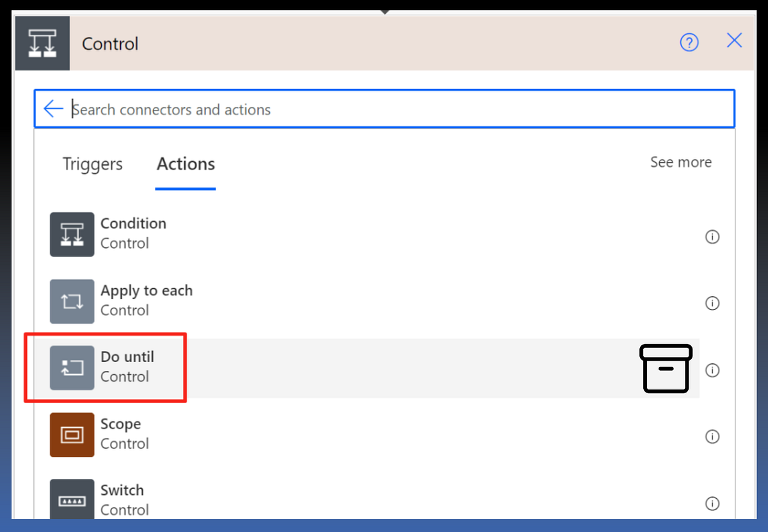Click the Control connector icon in the header
This screenshot has width=768, height=532.
pyautogui.click(x=42, y=43)
